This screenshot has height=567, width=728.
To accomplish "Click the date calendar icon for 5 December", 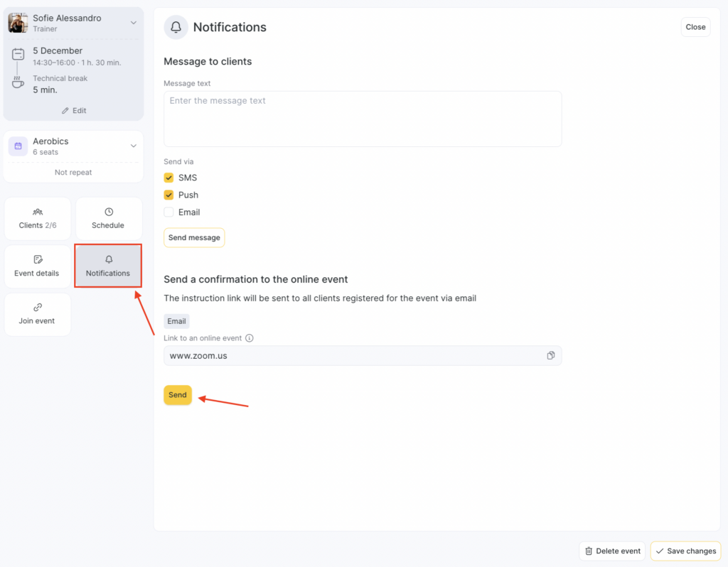I will (18, 54).
